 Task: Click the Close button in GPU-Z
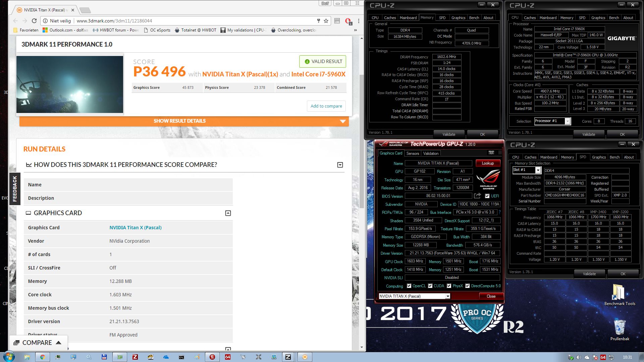click(x=491, y=296)
